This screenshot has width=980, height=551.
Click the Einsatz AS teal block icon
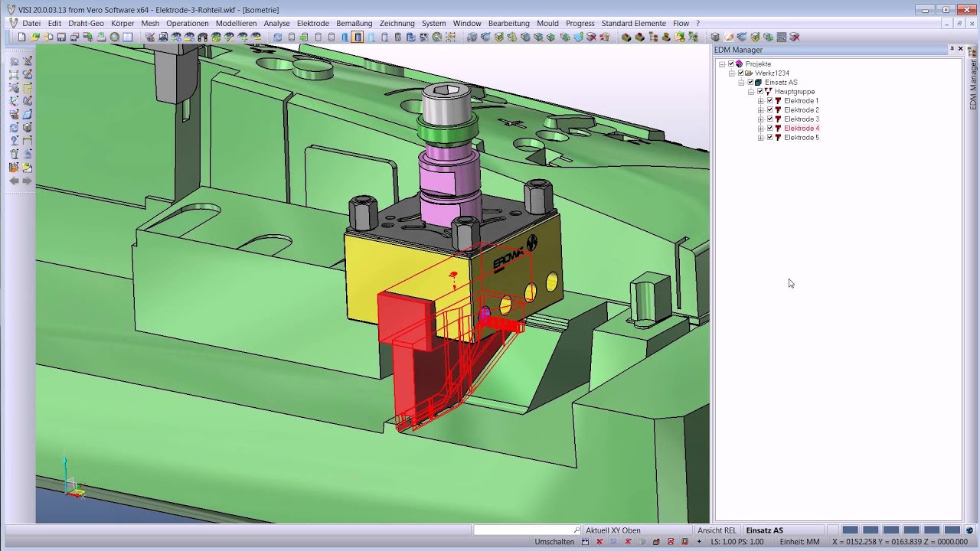pos(759,82)
